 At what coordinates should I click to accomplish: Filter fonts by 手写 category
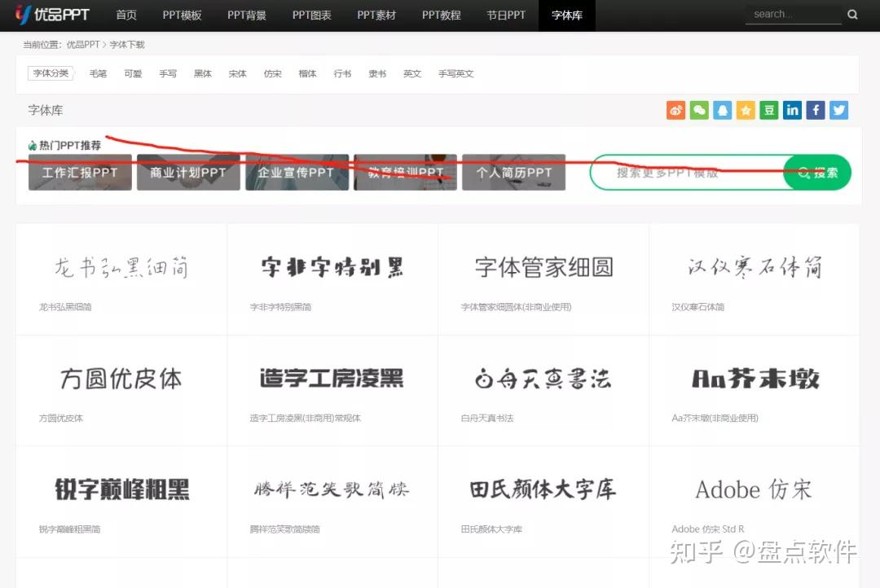168,73
